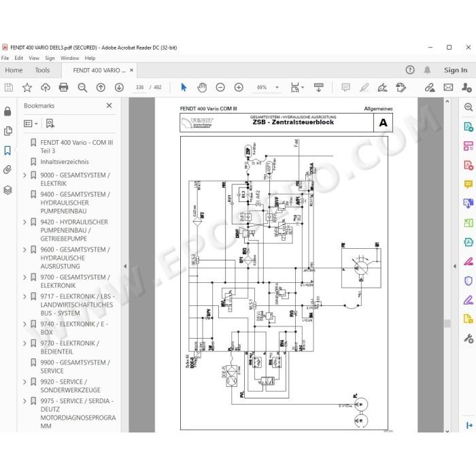Image resolution: width=476 pixels, height=476 pixels.
Task: Open the Attachments paperclip panel
Action: tap(7, 169)
